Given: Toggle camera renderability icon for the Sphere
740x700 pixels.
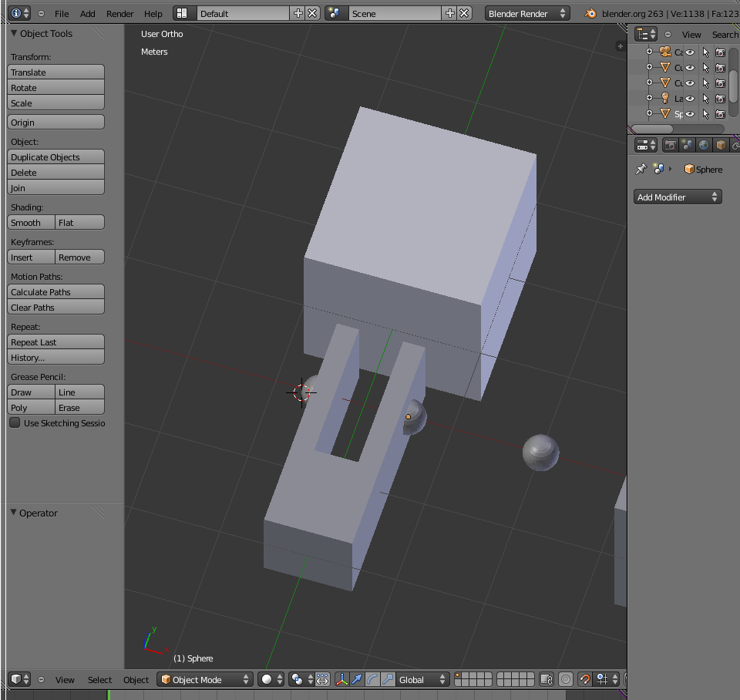Looking at the screenshot, I should coord(720,114).
